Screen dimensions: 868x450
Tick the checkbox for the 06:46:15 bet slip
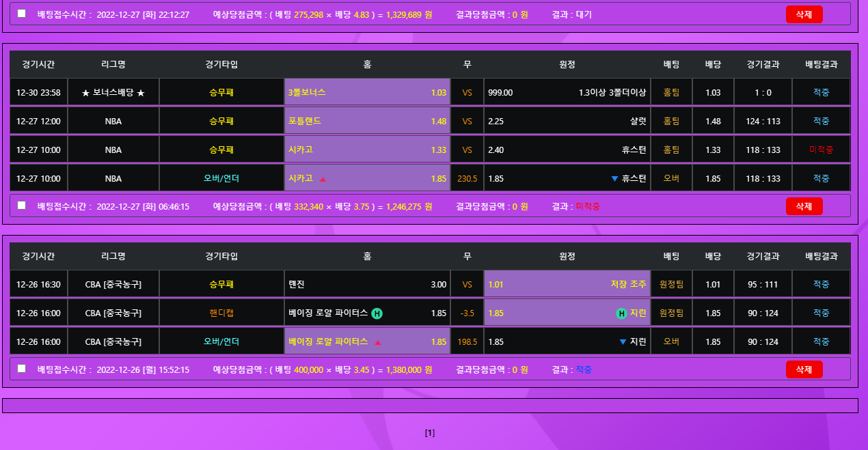click(x=21, y=206)
